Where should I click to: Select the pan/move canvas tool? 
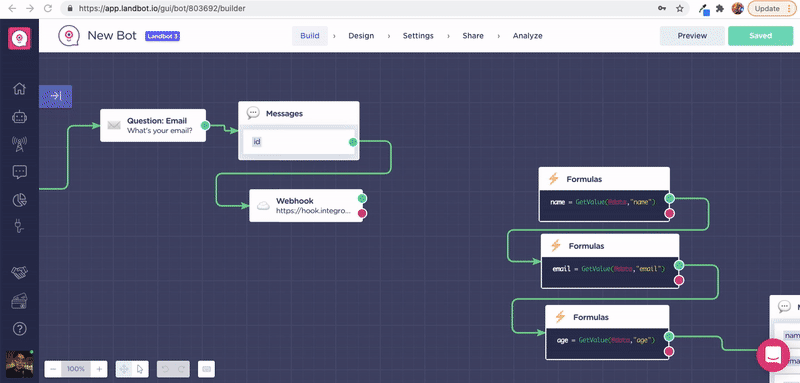(x=124, y=369)
